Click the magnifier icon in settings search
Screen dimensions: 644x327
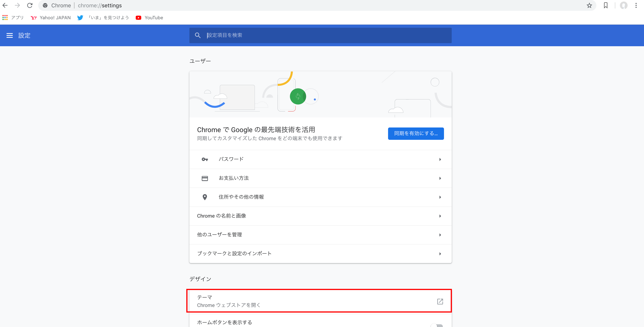tap(198, 35)
